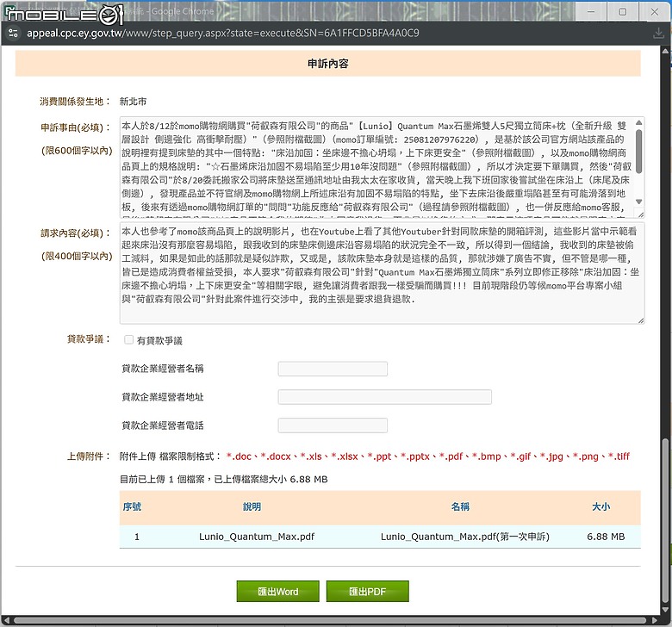Click the 說明 column header
The width and height of the screenshot is (672, 627).
pos(252,507)
